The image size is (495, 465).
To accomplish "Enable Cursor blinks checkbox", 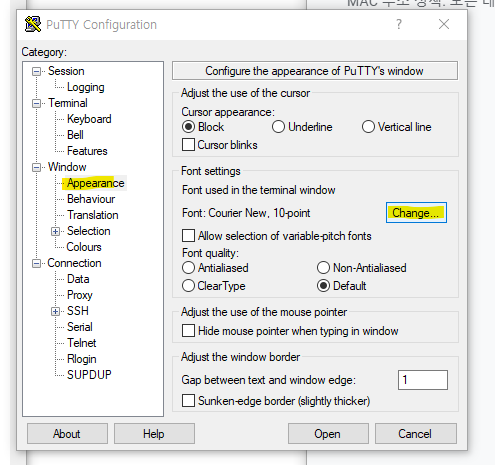I will (188, 145).
